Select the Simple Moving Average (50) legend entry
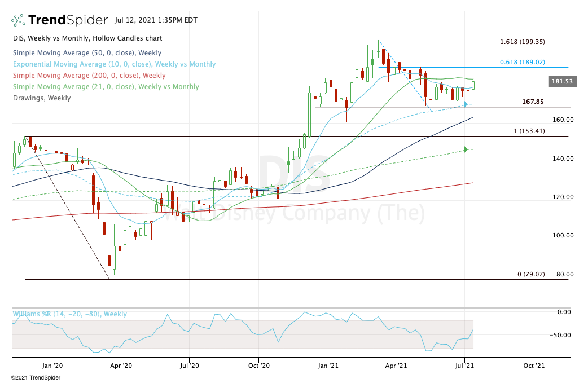This screenshot has width=588, height=383. click(x=87, y=53)
